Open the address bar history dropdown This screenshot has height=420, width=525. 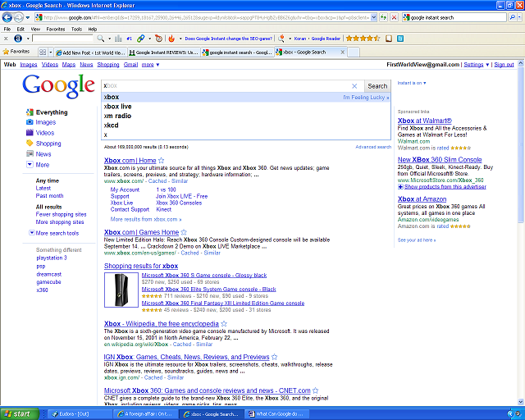coord(374,17)
